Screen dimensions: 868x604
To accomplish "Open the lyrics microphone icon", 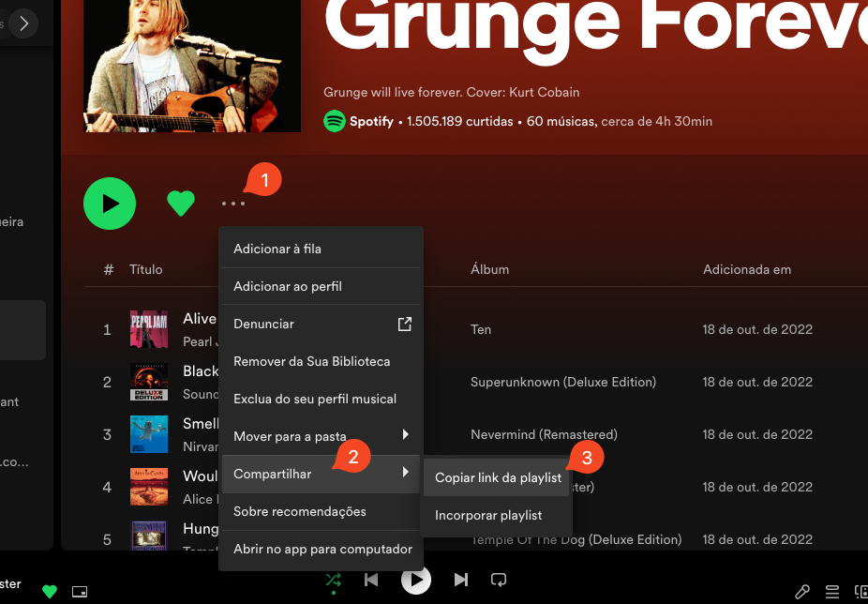I will (802, 591).
